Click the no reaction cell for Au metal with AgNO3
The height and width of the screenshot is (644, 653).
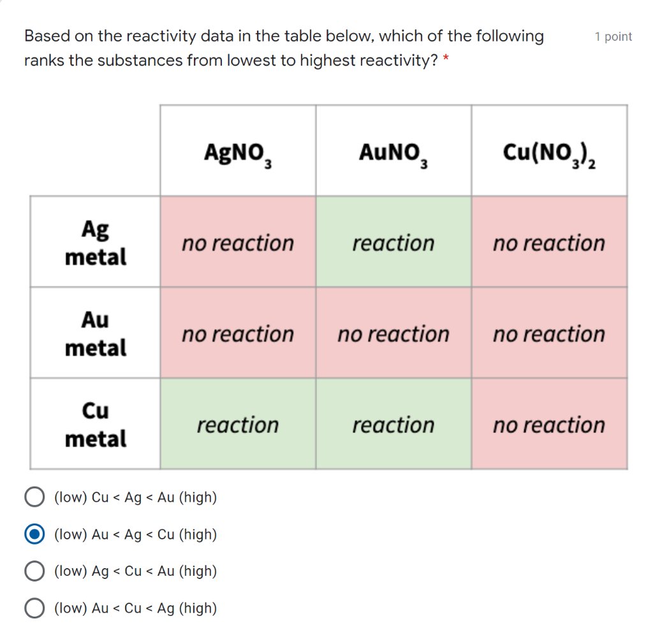(237, 333)
